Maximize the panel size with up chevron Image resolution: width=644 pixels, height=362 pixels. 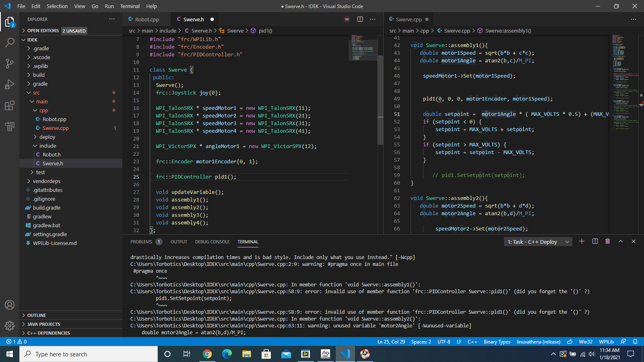[621, 241]
